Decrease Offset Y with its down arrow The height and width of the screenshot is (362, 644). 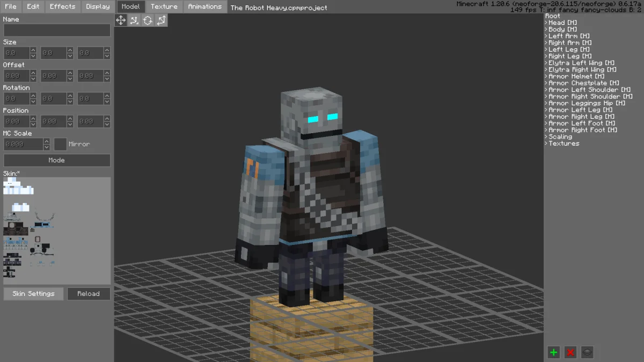tap(70, 79)
